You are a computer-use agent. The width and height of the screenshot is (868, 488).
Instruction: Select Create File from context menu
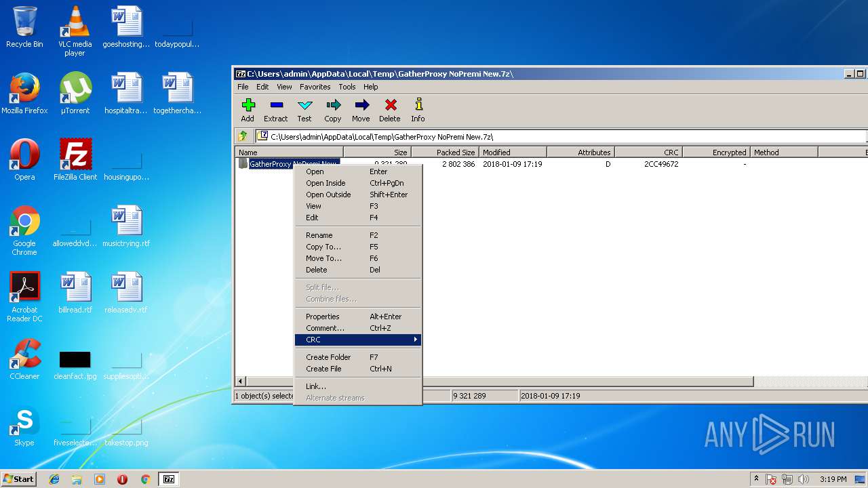pos(358,369)
